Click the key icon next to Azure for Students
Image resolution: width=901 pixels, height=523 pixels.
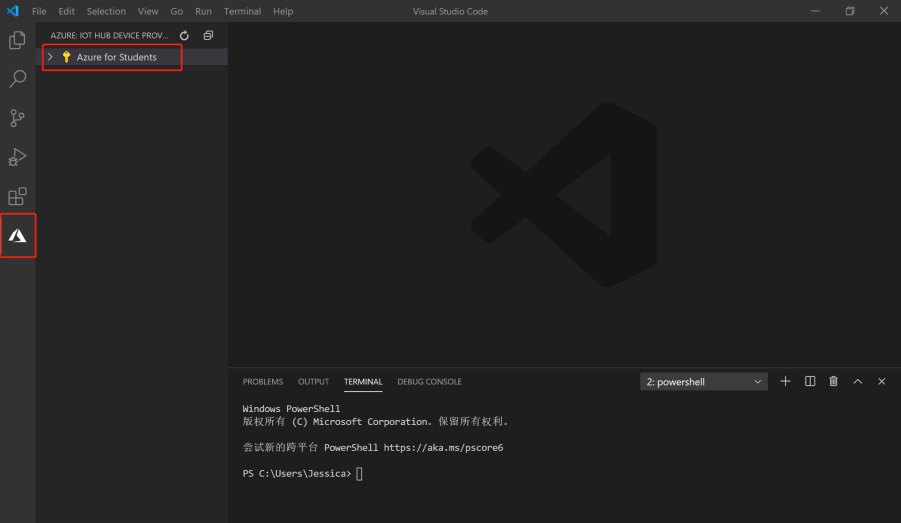coord(66,57)
